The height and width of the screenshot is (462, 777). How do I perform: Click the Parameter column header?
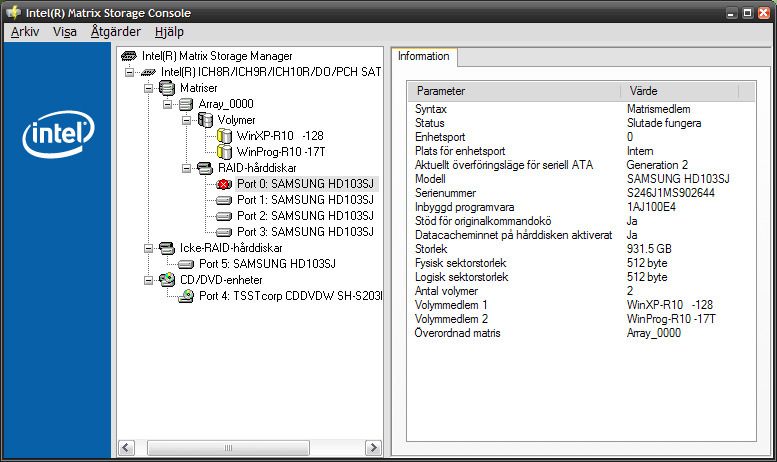tap(512, 91)
